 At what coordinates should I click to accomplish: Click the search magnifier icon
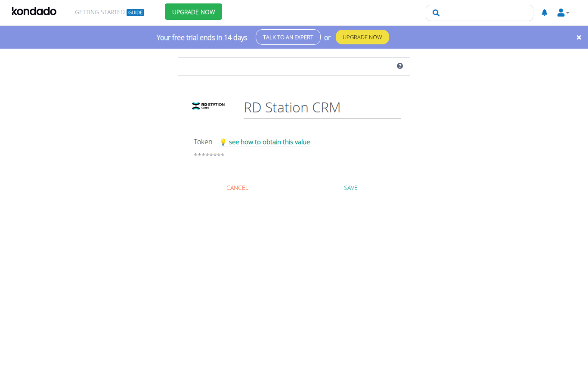point(436,13)
